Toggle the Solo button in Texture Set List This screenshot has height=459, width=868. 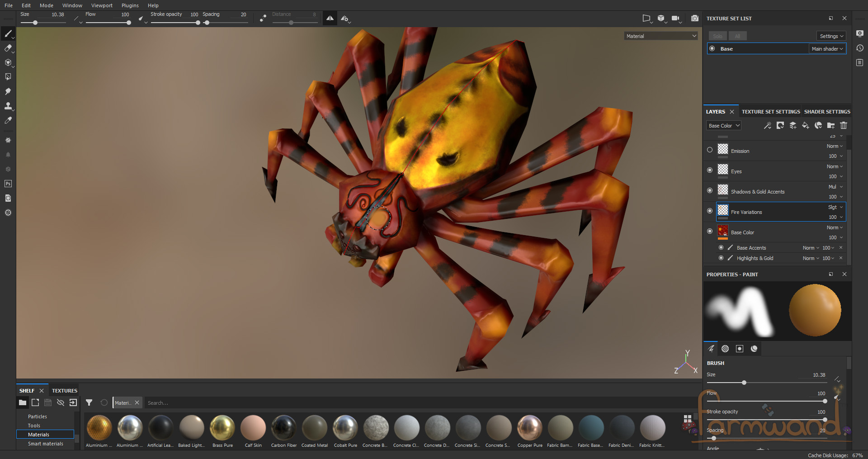coord(717,36)
